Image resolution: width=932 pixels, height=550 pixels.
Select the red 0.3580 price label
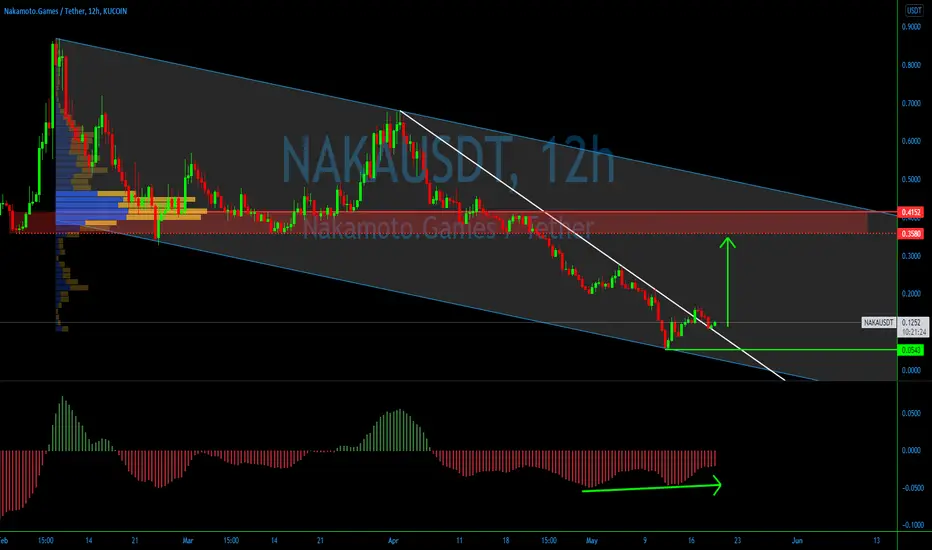click(911, 234)
